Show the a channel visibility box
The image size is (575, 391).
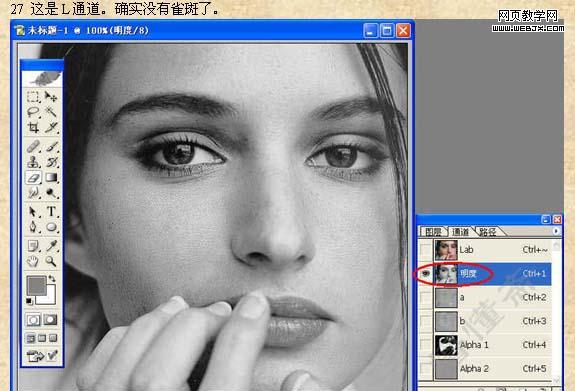426,297
